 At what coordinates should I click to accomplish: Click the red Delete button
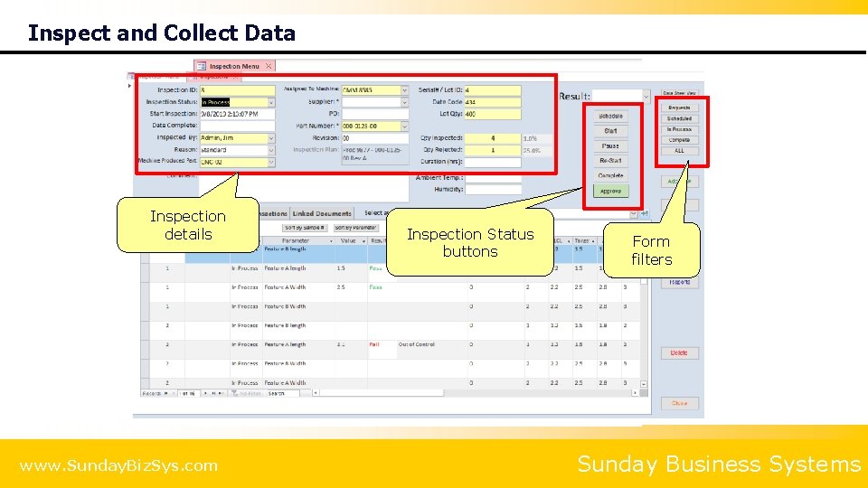[x=679, y=353]
